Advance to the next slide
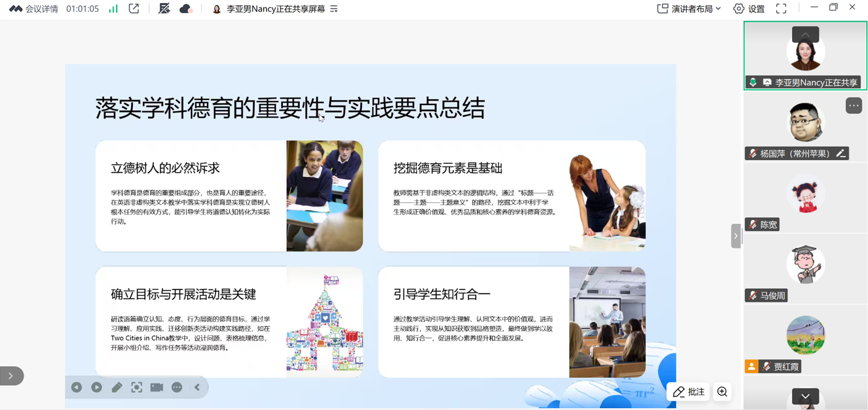The image size is (868, 410). pos(96,387)
